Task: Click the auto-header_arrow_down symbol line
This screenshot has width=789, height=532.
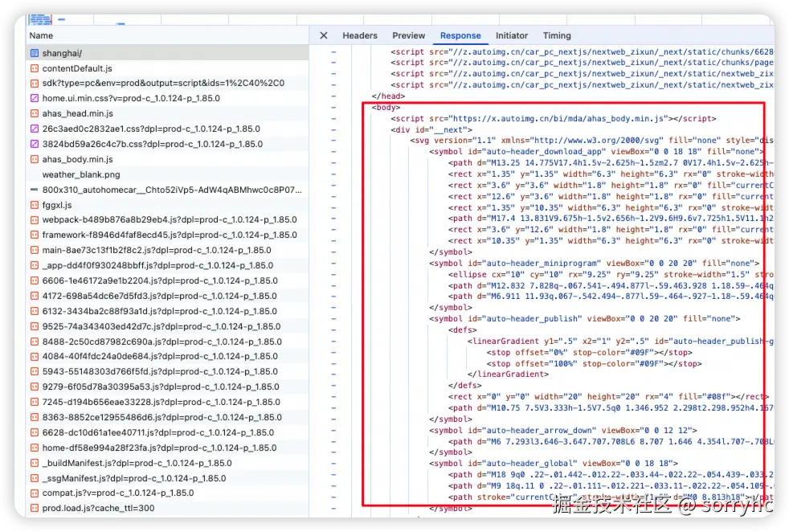Action: (563, 430)
